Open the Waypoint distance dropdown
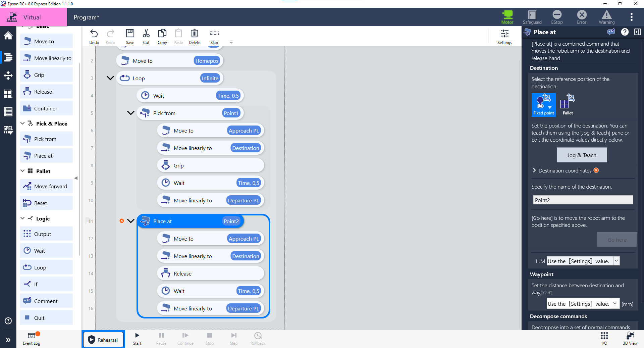Viewport: 644px width, 348px height. (x=615, y=303)
